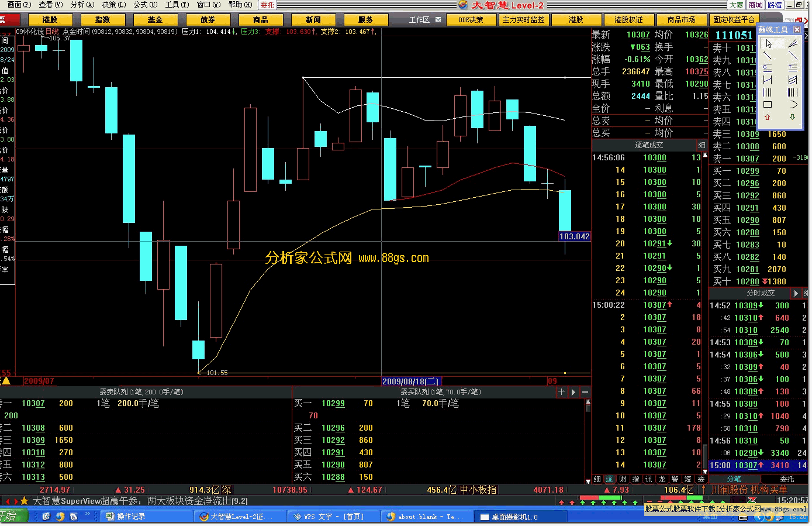Switch to the 指 tab
The width and height of the screenshot is (812, 526).
click(x=636, y=479)
